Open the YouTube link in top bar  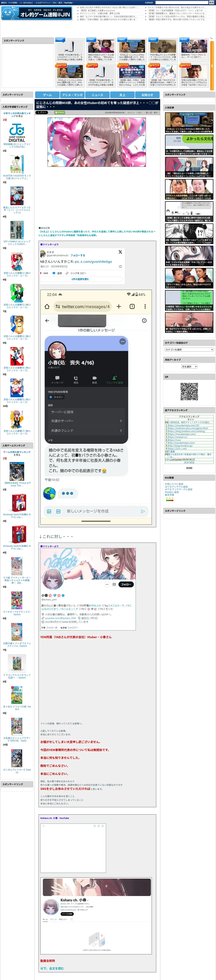click(68, 3)
